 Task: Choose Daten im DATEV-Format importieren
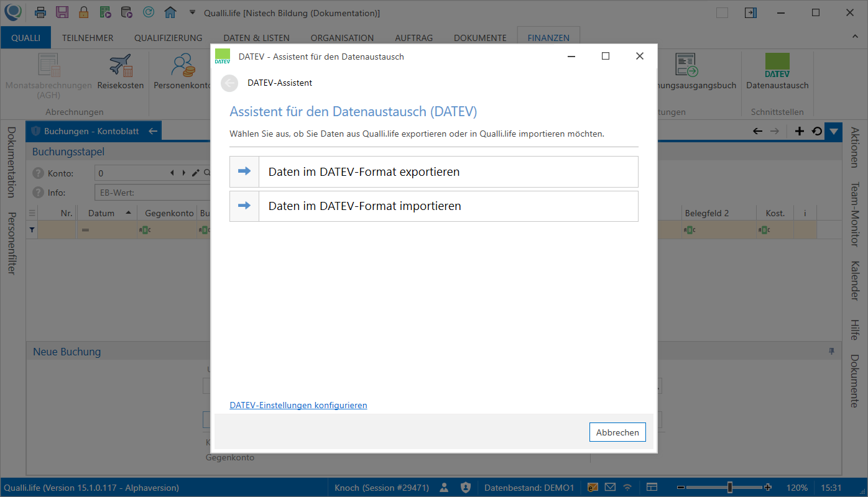pos(434,206)
